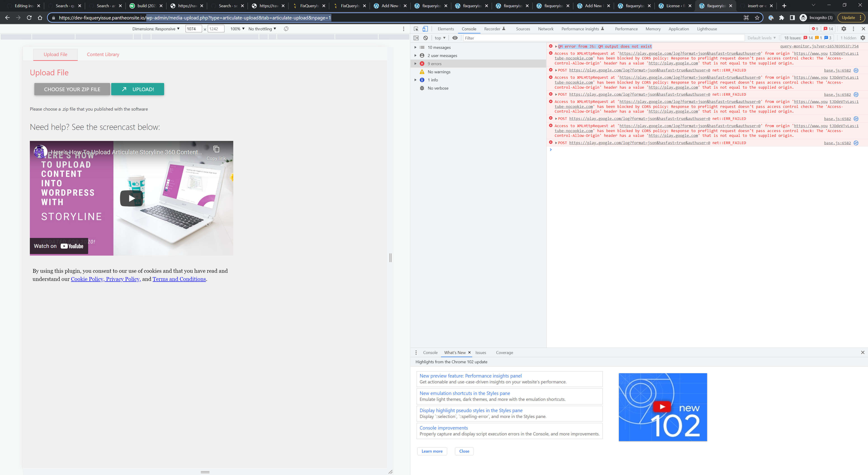Click the live expression eye icon
The width and height of the screenshot is (868, 475).
pos(455,38)
